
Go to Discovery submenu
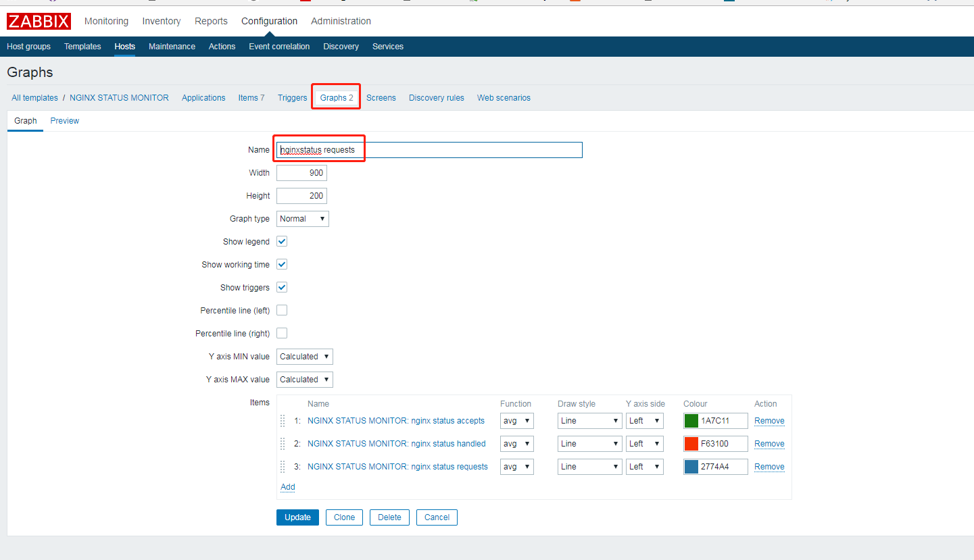[x=341, y=47]
